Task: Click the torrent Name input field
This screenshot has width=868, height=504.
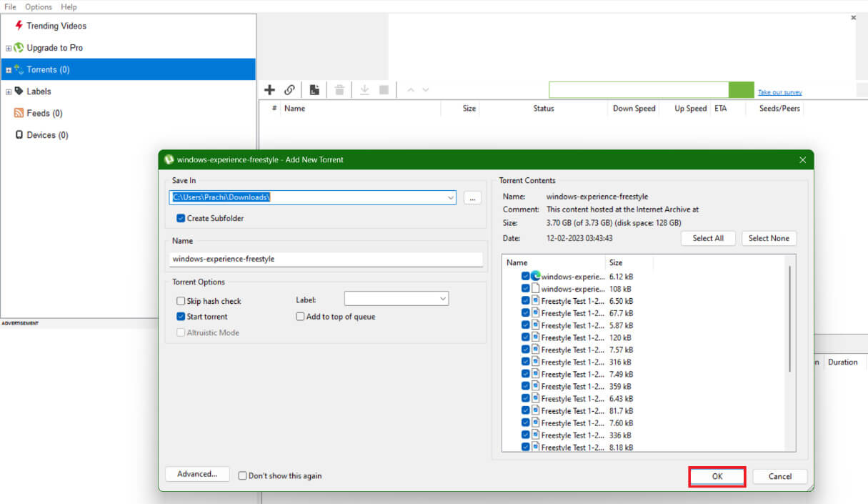Action: pyautogui.click(x=326, y=259)
